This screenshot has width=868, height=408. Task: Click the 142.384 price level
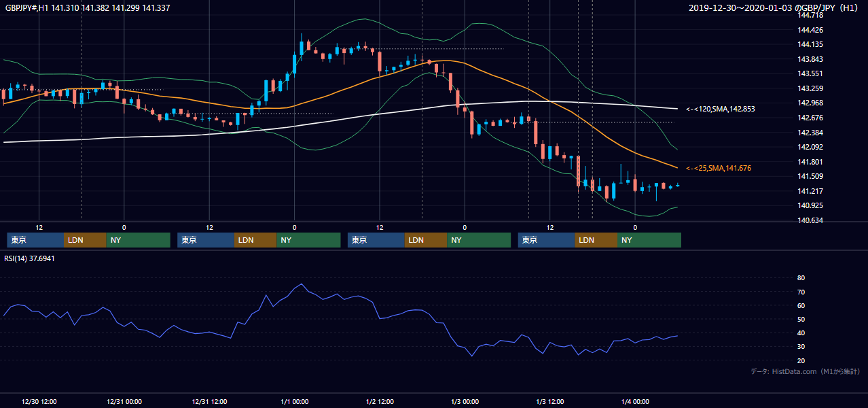click(x=810, y=133)
